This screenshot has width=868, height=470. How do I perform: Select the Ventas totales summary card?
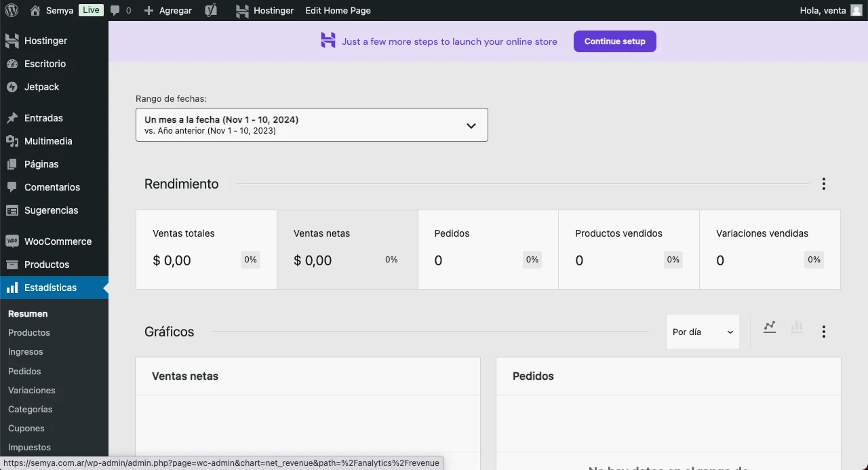click(206, 250)
